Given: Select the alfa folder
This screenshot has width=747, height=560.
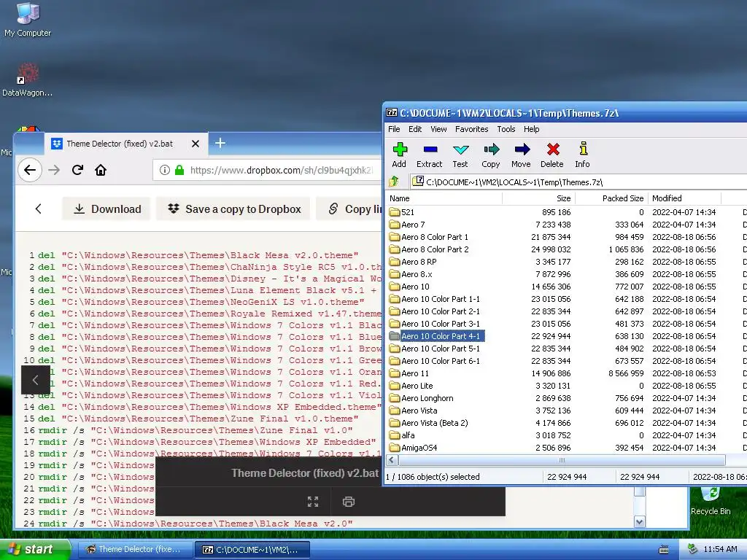Looking at the screenshot, I should pos(402,435).
